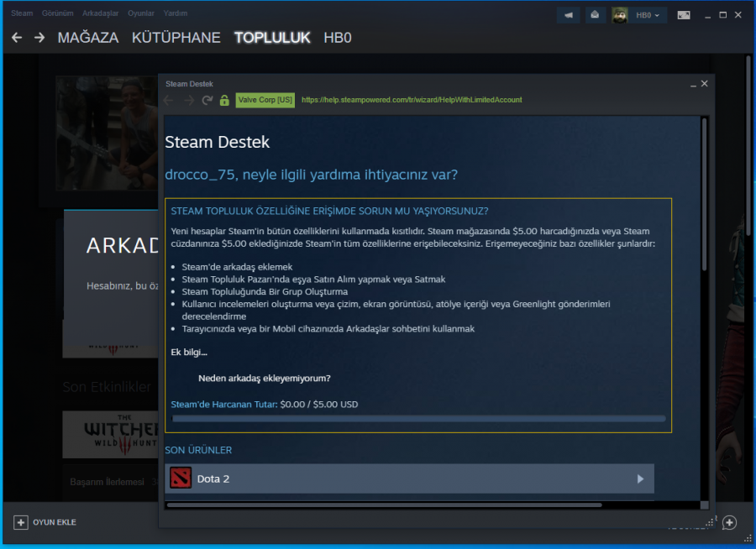This screenshot has width=756, height=549.
Task: Click the Steam Destek vertical scrollbar
Action: (705, 194)
